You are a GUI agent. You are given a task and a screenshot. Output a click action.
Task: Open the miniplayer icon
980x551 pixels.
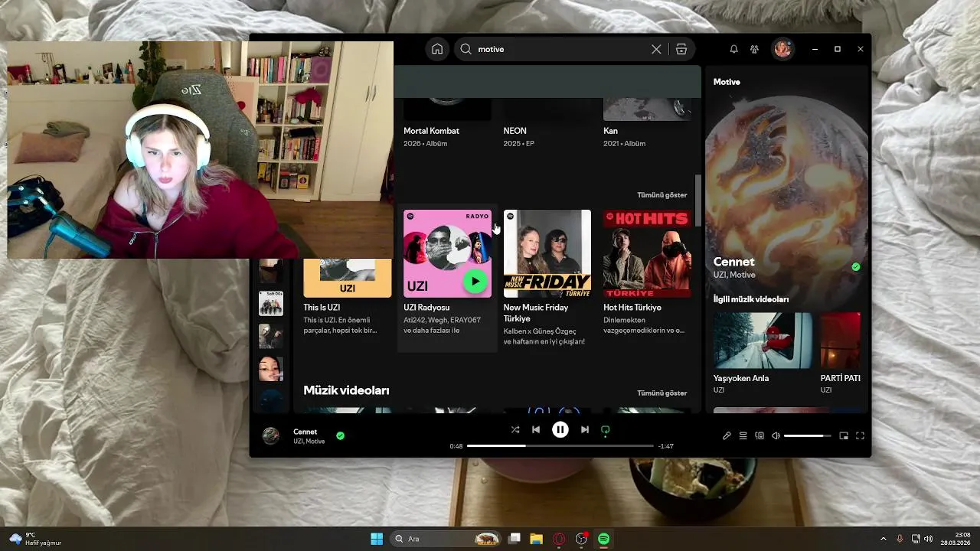[844, 436]
